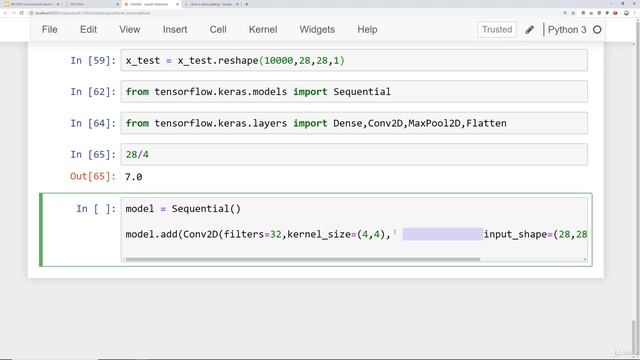The width and height of the screenshot is (640, 360).
Task: Switch to the first browser tab
Action: click(x=31, y=4)
